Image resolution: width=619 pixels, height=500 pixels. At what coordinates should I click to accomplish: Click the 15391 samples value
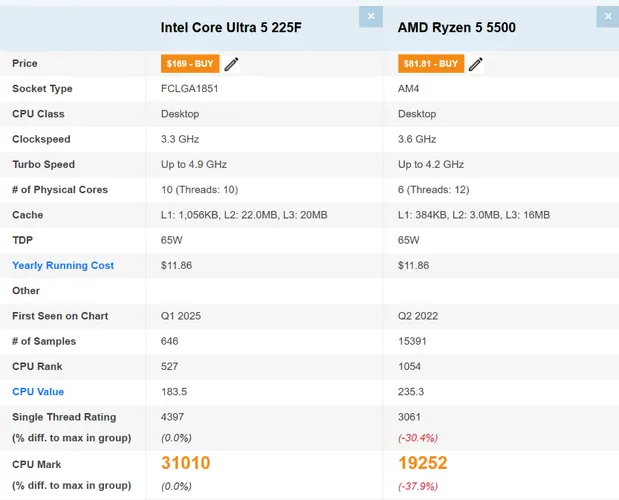coord(412,341)
